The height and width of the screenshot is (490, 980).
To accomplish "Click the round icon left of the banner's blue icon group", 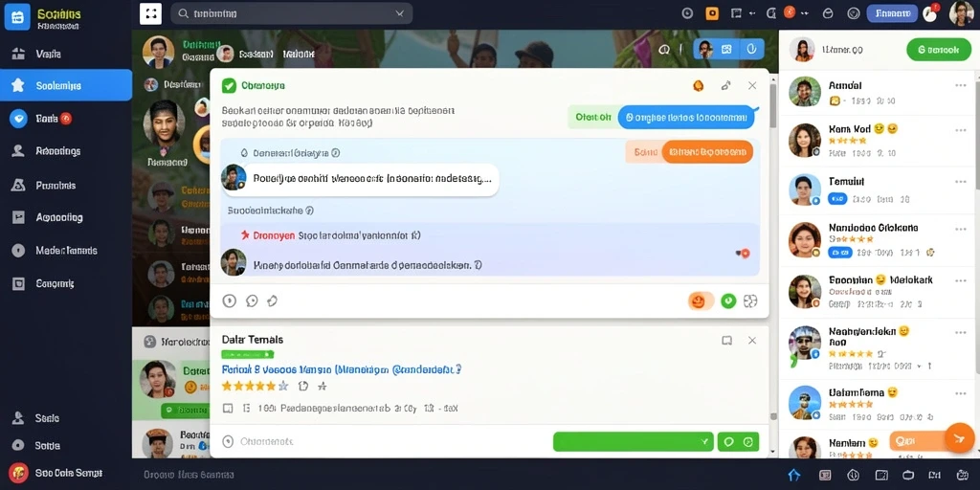I will [x=665, y=50].
